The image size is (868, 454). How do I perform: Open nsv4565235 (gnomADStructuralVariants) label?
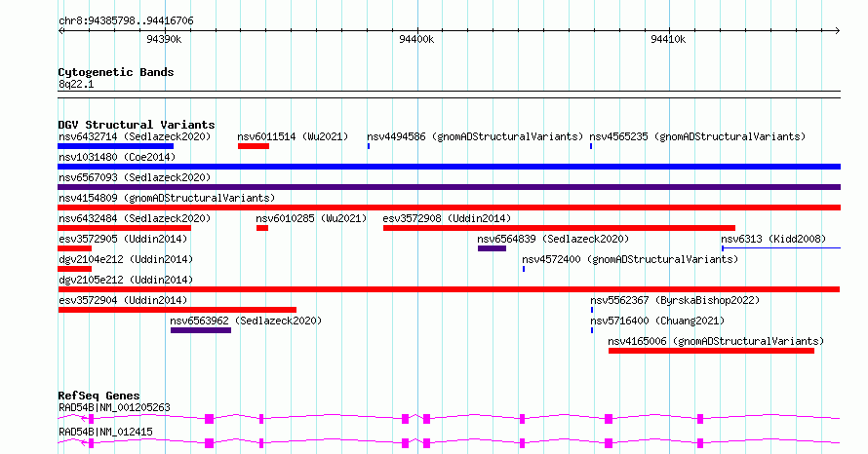click(x=697, y=136)
